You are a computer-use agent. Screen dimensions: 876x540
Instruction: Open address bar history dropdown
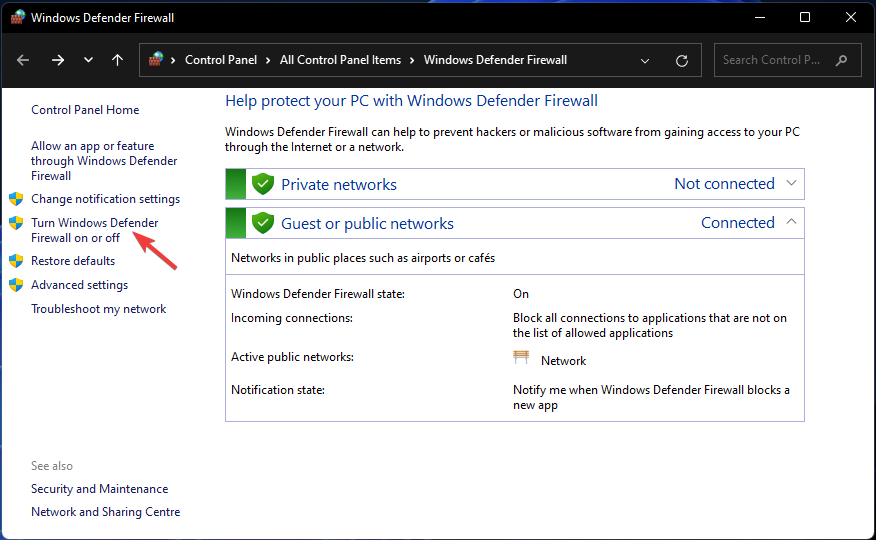point(645,60)
